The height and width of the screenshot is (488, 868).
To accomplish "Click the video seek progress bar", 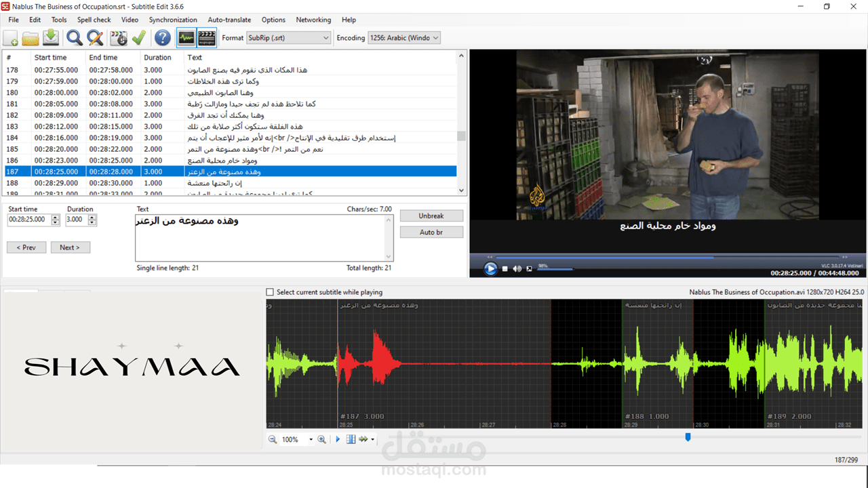I will 667,258.
